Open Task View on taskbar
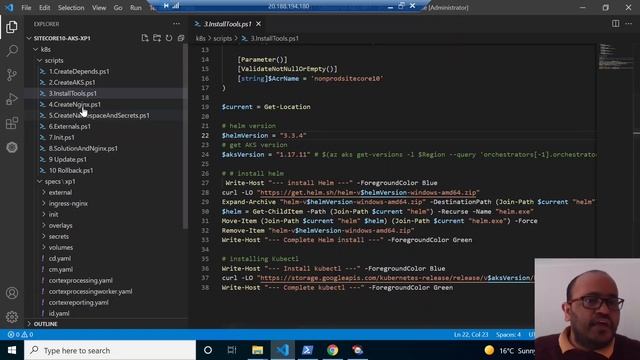 coord(232,350)
